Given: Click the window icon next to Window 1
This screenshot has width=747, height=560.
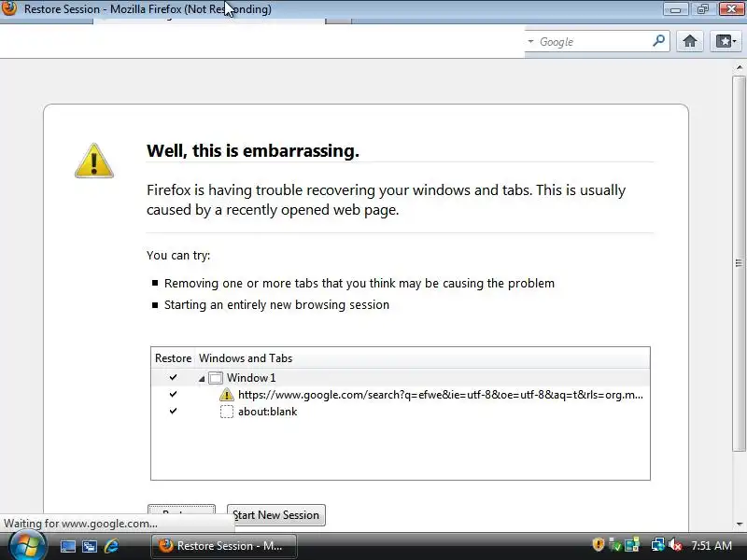Looking at the screenshot, I should point(216,378).
